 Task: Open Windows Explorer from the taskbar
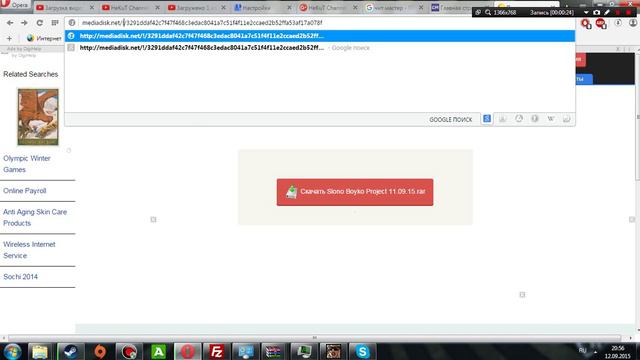coord(40,351)
